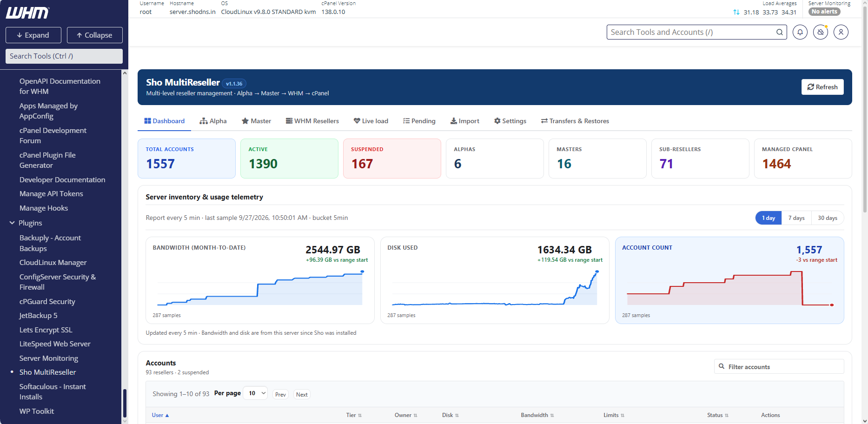Open CloudLinux Manager
The height and width of the screenshot is (424, 868).
click(53, 262)
